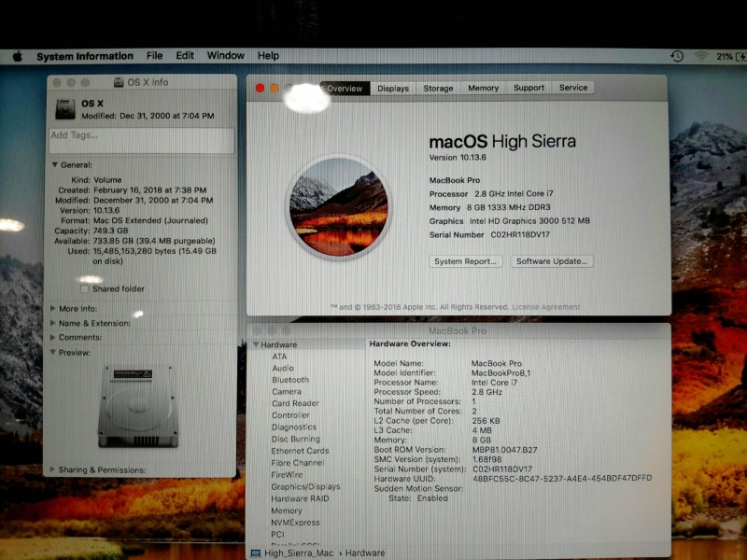Click the small disk icon in OS X Info title

[x=119, y=82]
